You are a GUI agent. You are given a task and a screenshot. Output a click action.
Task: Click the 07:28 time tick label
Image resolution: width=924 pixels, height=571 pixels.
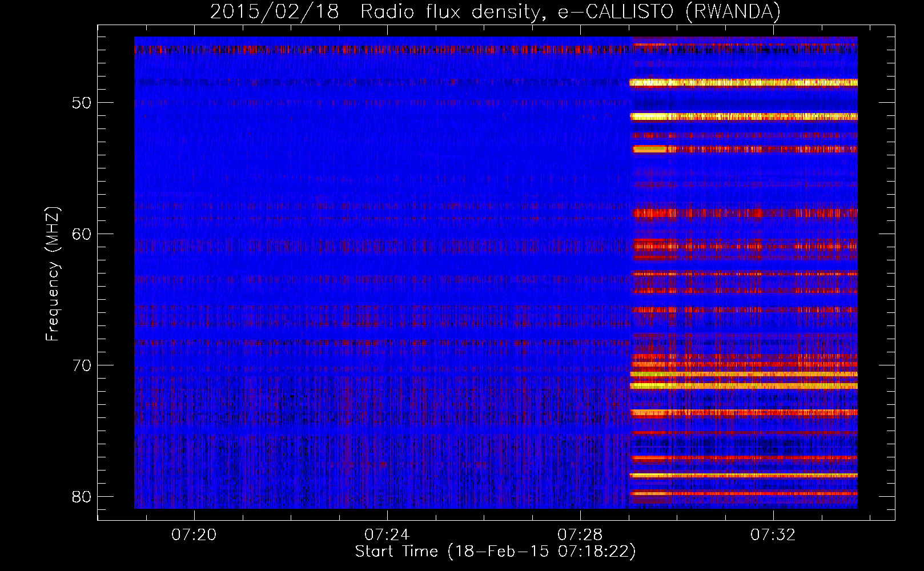pos(580,534)
